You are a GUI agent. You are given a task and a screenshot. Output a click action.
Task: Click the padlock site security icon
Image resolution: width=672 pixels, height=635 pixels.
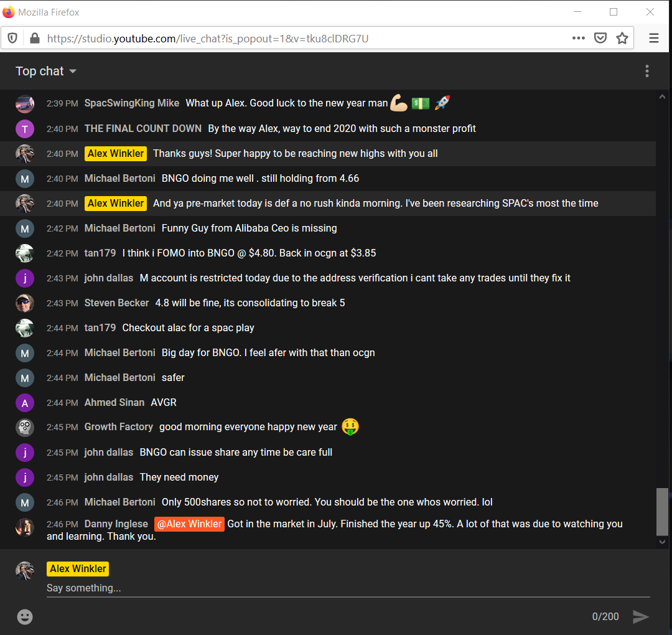point(34,38)
